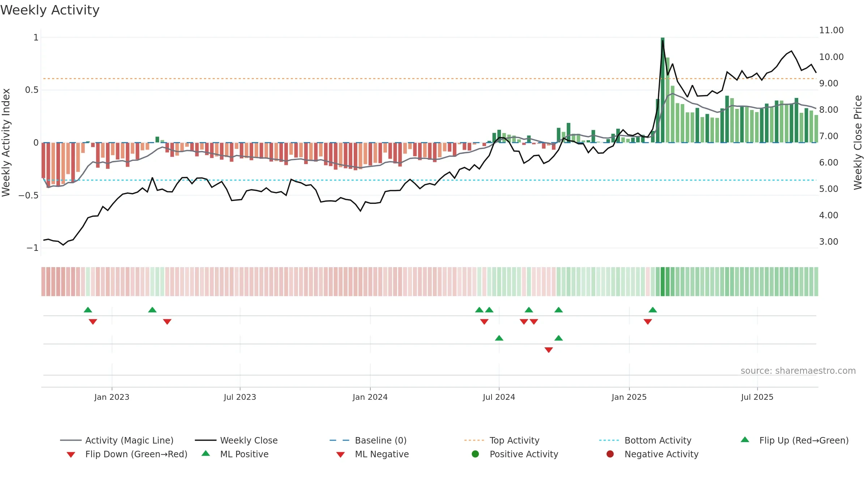868x488 pixels.
Task: Click the Jan 2024 axis label
Action: point(370,397)
